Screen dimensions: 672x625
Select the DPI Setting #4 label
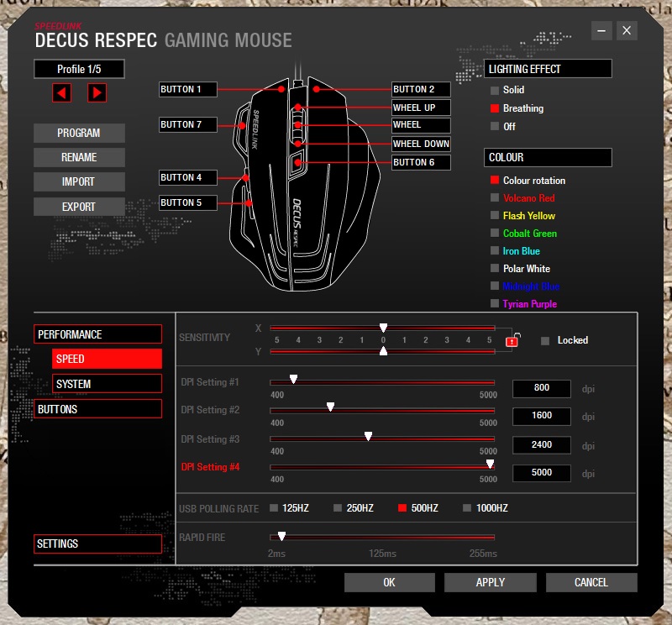coord(210,467)
